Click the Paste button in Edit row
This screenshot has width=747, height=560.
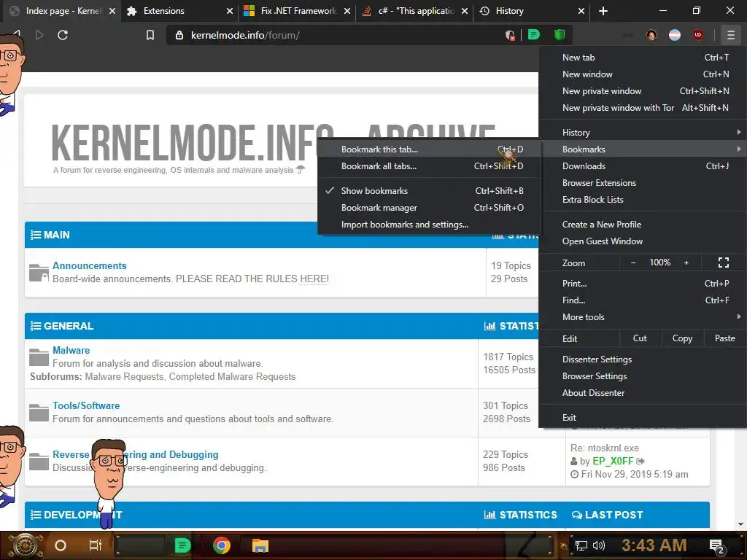click(x=724, y=338)
